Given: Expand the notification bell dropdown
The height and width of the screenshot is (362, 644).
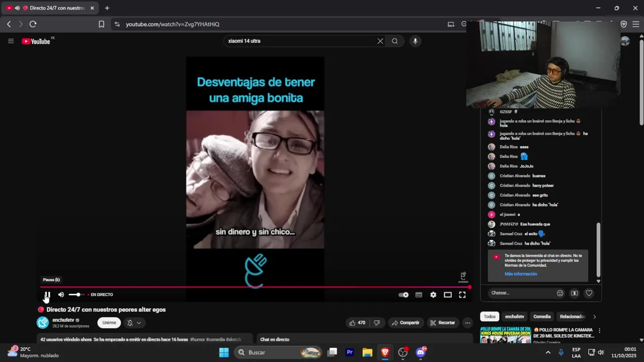Looking at the screenshot, I should click(134, 323).
